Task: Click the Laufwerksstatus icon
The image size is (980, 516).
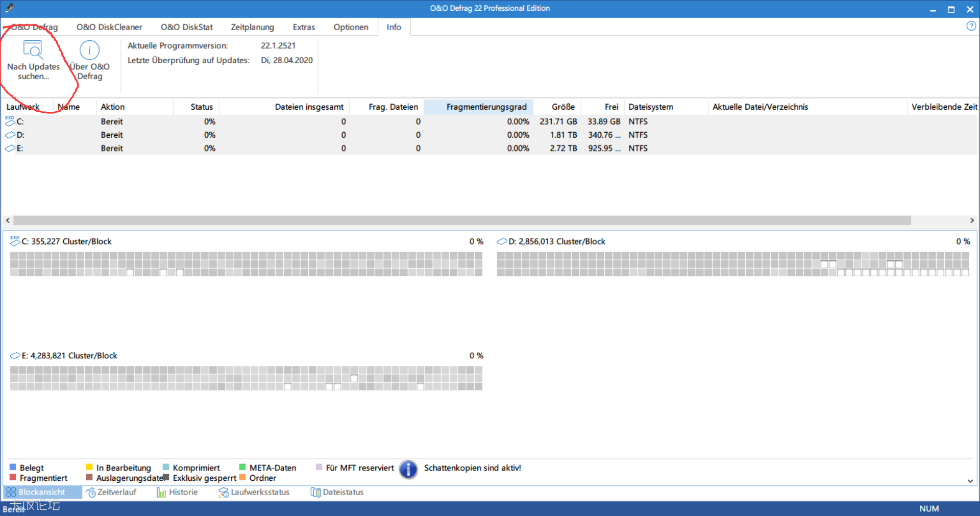Action: (x=224, y=493)
